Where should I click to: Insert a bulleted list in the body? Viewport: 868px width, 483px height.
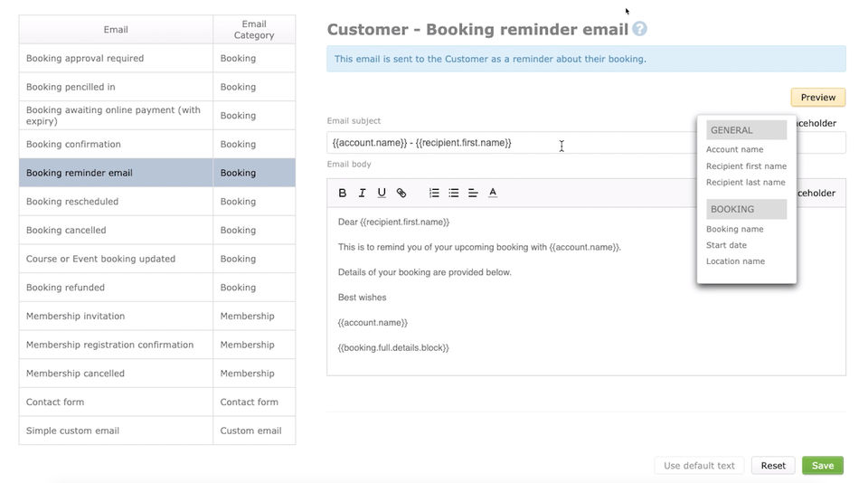[454, 193]
